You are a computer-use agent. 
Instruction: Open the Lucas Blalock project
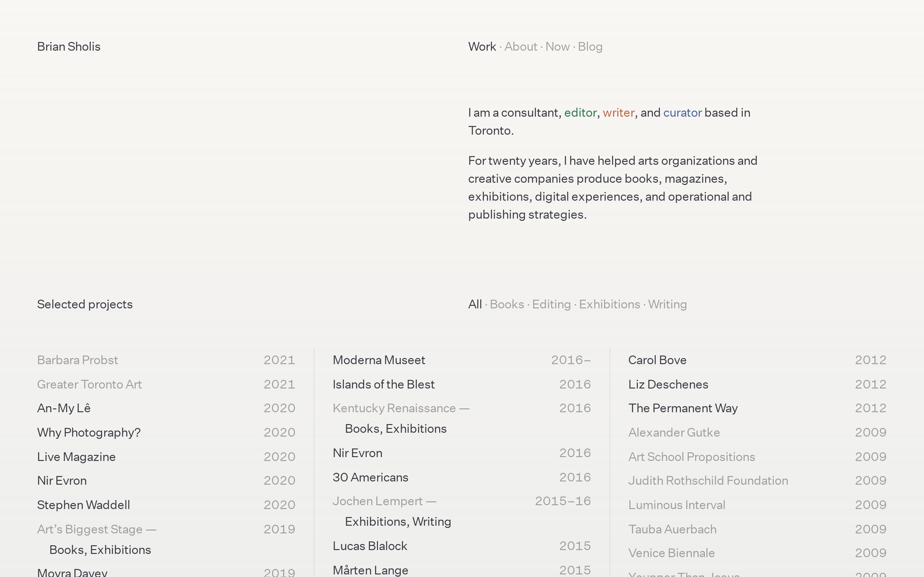(370, 546)
